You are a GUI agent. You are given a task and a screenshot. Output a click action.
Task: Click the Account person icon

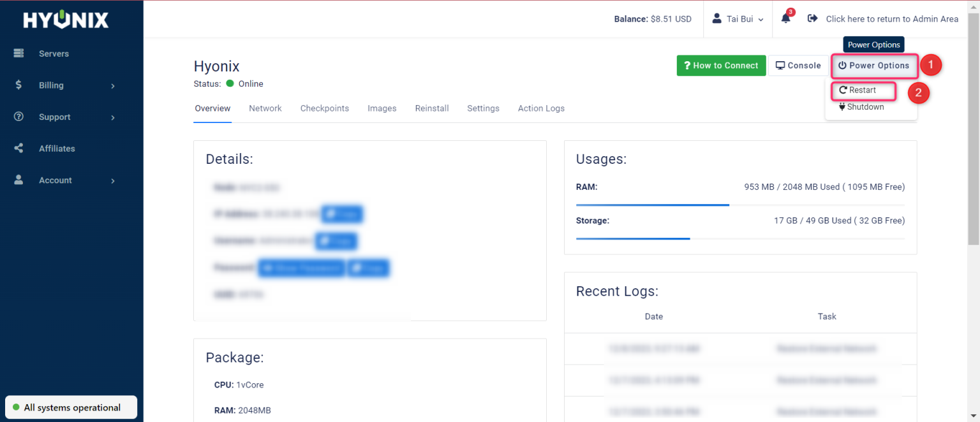pos(19,180)
